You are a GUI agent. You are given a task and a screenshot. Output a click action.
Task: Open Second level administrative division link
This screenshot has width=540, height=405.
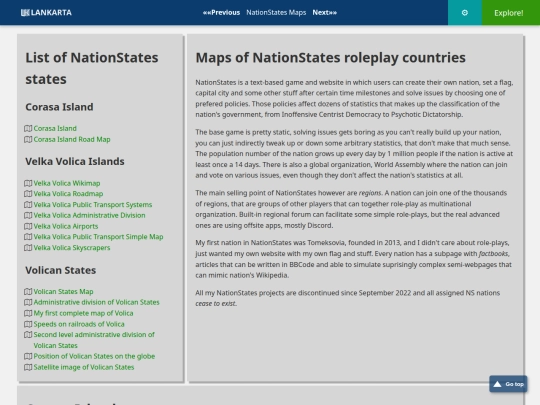point(94,340)
